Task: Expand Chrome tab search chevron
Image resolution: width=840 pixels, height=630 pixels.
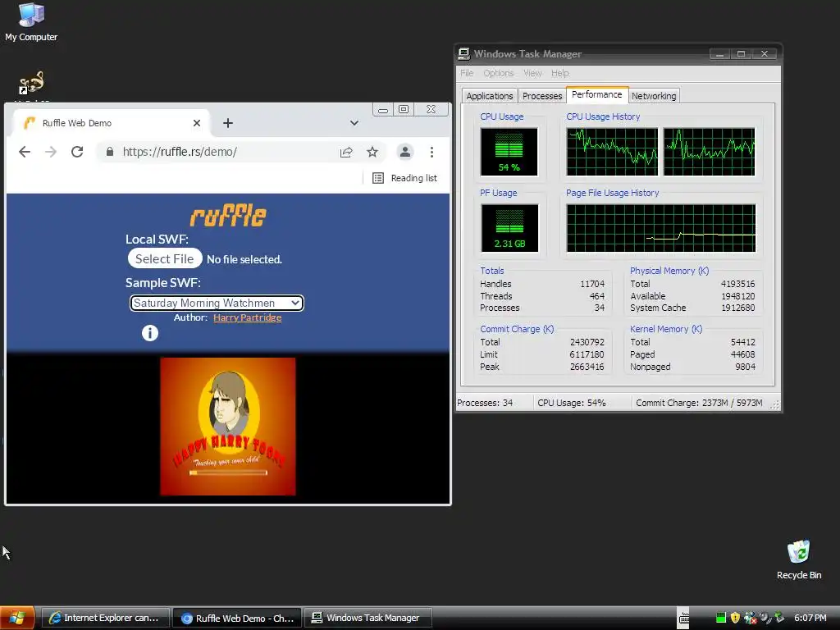Action: click(x=354, y=123)
